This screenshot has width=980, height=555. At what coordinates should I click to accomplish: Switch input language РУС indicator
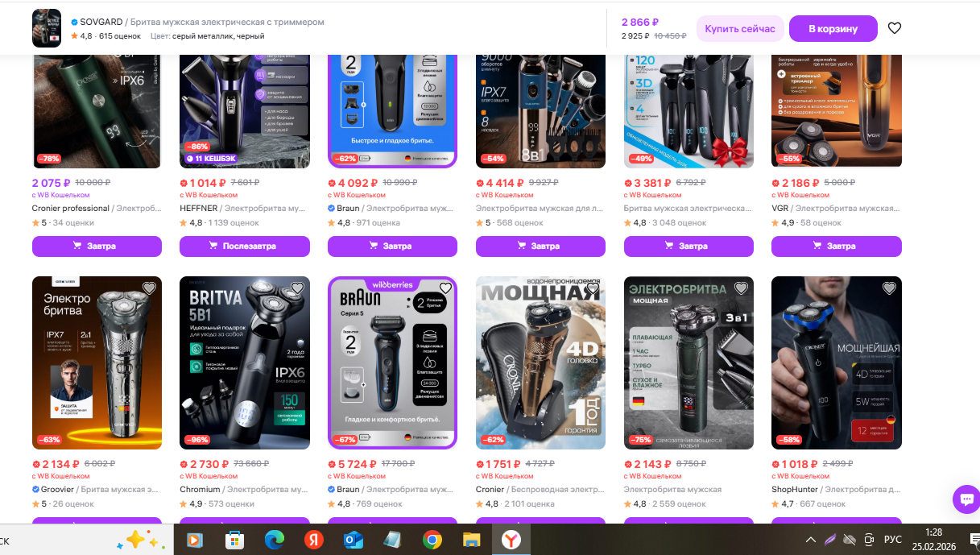coord(893,539)
